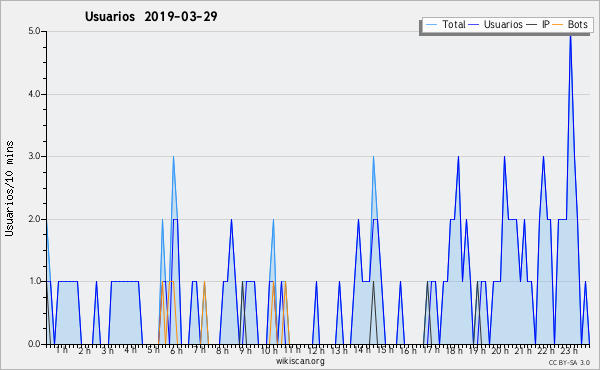Click the '20 h' x-axis label
The image size is (600, 370).
[x=500, y=350]
